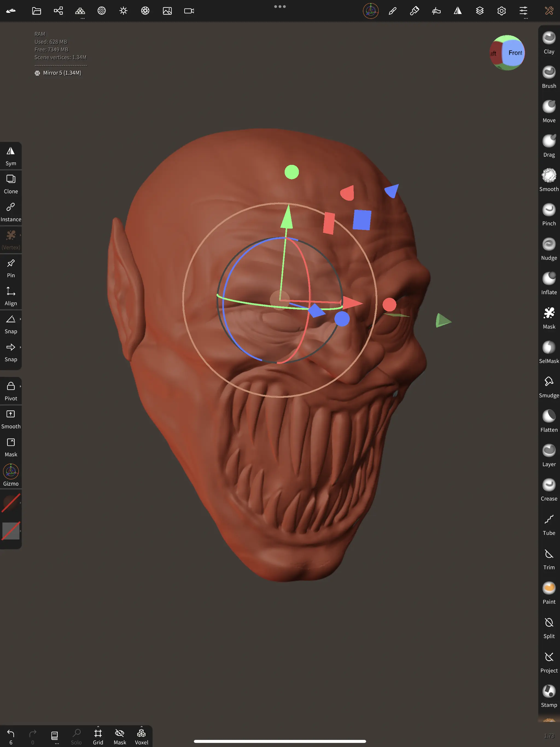Select the Smooth tool in right panel
The height and width of the screenshot is (747, 560).
[549, 180]
